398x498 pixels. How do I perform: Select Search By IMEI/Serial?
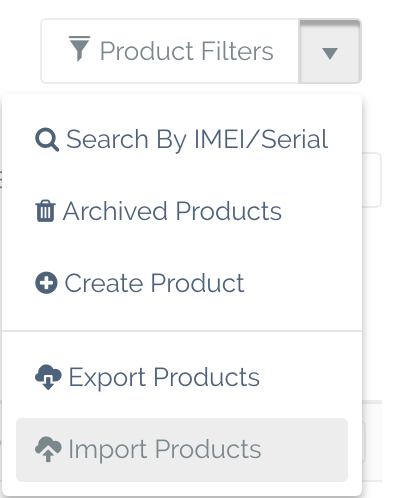pyautogui.click(x=182, y=139)
